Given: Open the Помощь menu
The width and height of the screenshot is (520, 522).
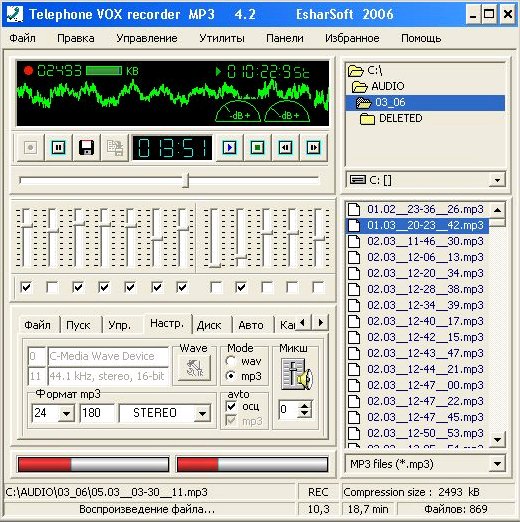Looking at the screenshot, I should [x=421, y=38].
